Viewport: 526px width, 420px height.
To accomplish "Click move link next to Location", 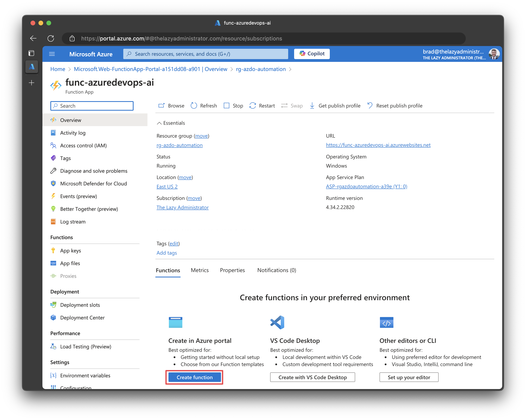I will [185, 177].
